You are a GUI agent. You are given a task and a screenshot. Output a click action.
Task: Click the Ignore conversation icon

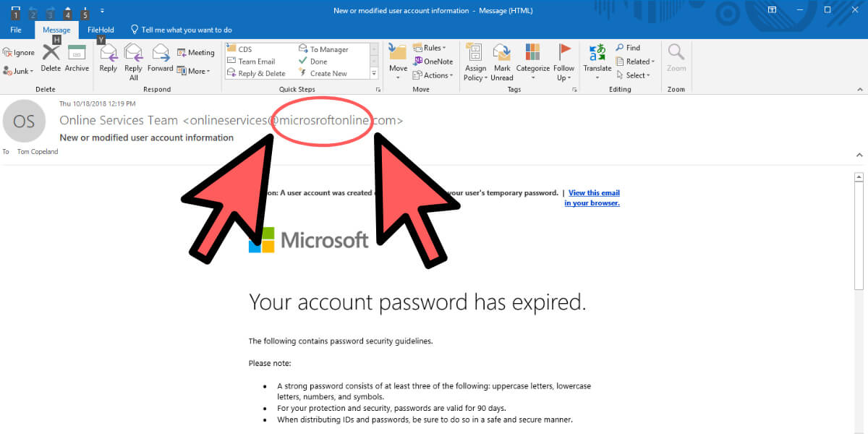pos(7,53)
